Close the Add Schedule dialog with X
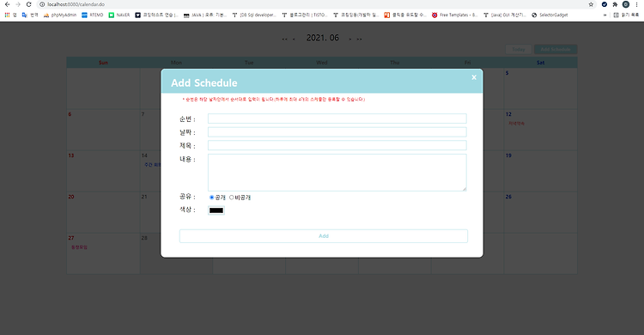Screen dimensions: 644x335 click(474, 77)
